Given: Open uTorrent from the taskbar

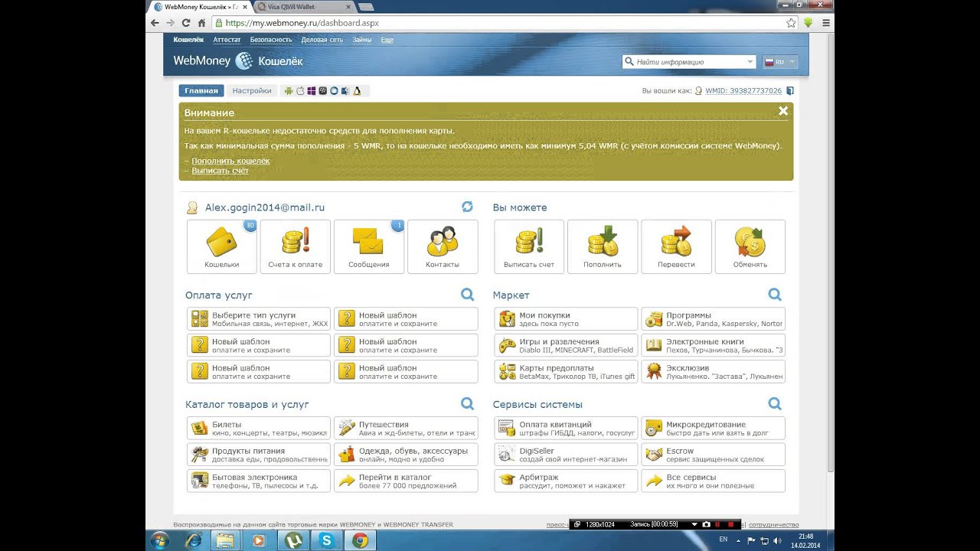Looking at the screenshot, I should pyautogui.click(x=293, y=540).
